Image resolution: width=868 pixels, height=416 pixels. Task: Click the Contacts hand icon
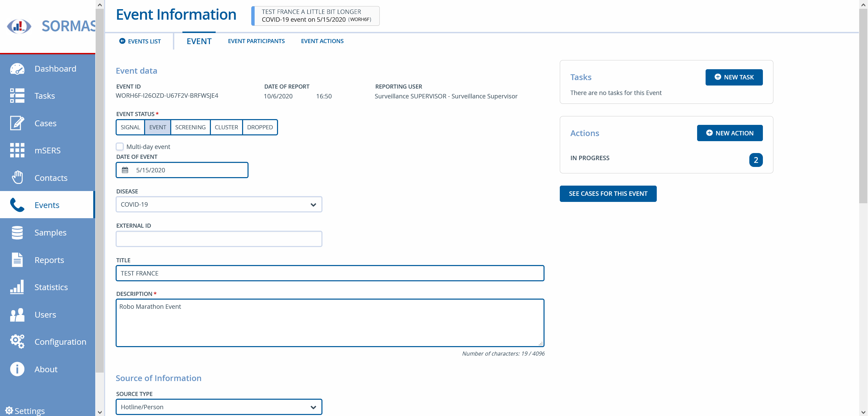coord(17,177)
